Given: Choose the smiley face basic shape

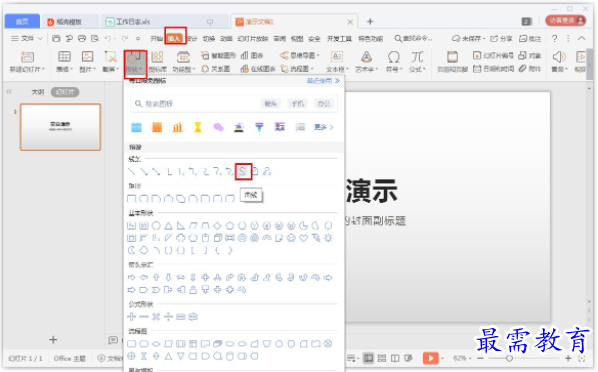Looking at the screenshot, I should tap(291, 238).
